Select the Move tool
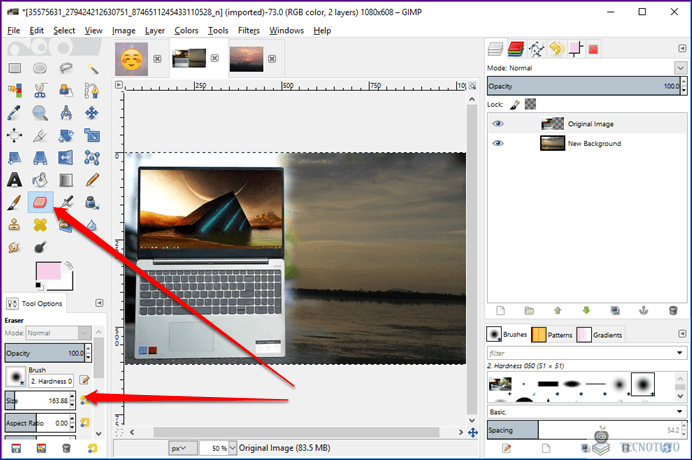Viewport: 692px width, 460px height. 92,113
